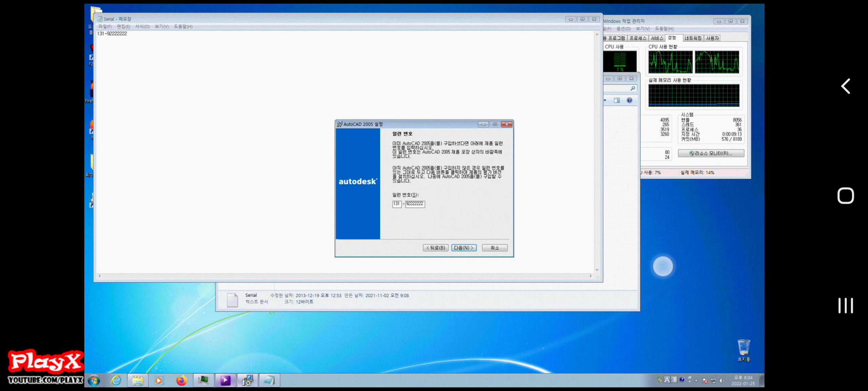Click the Windows Media Player taskbar icon
The width and height of the screenshot is (868, 391).
point(159,380)
